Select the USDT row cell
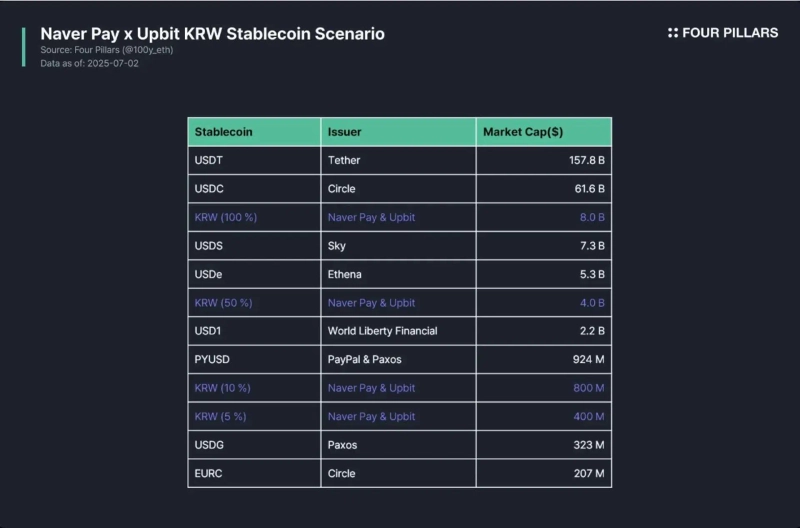 (x=211, y=160)
